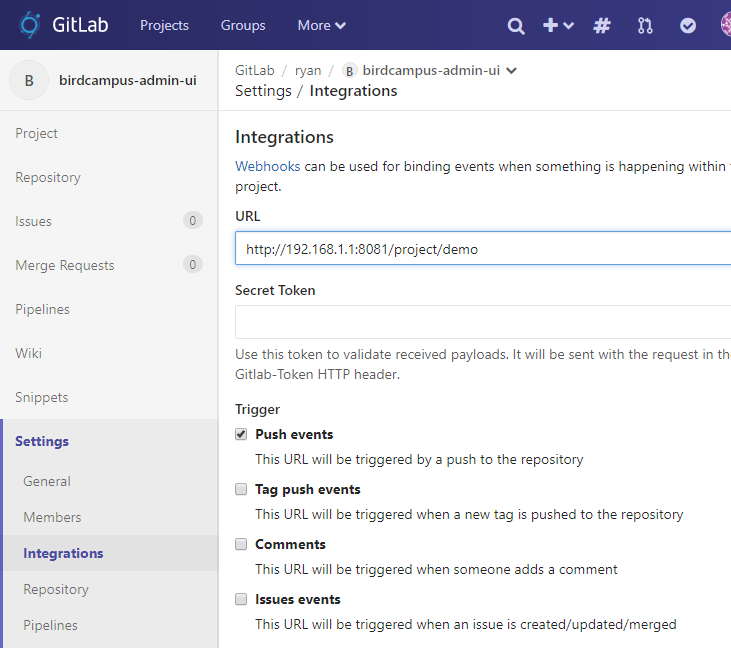Viewport: 731px width, 648px height.
Task: Click the Webhooks link
Action: pos(268,166)
